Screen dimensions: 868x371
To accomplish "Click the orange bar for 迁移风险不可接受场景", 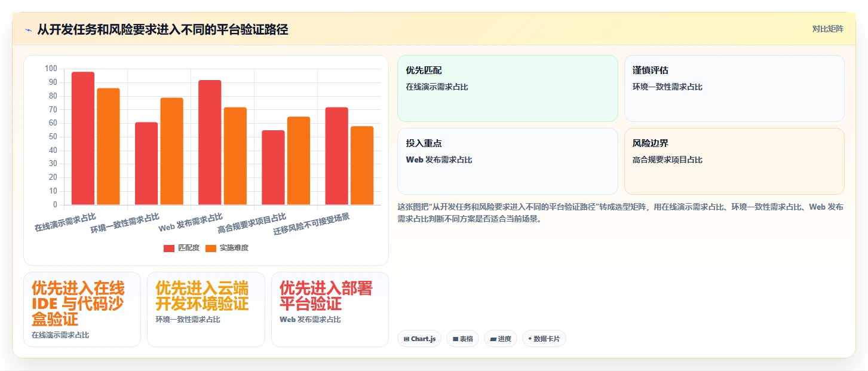I will 362,165.
